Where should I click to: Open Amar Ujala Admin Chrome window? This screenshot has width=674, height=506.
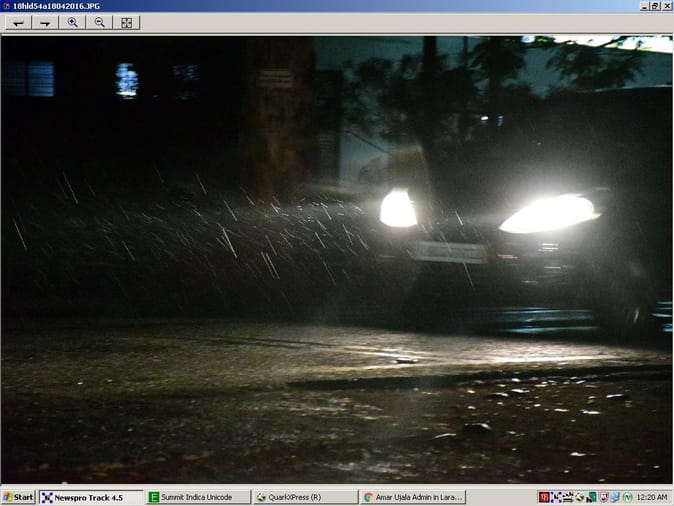coord(411,497)
